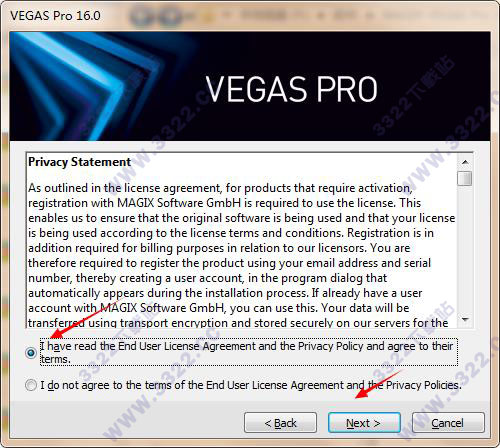500x448 pixels.
Task: Click the scrollbar down arrow in Privacy Statement
Action: click(x=465, y=320)
